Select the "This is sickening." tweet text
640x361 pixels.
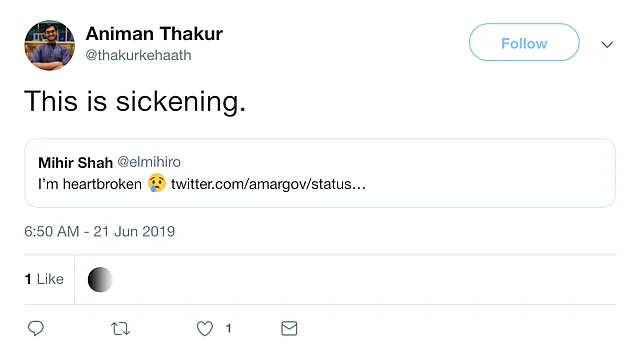click(x=135, y=102)
